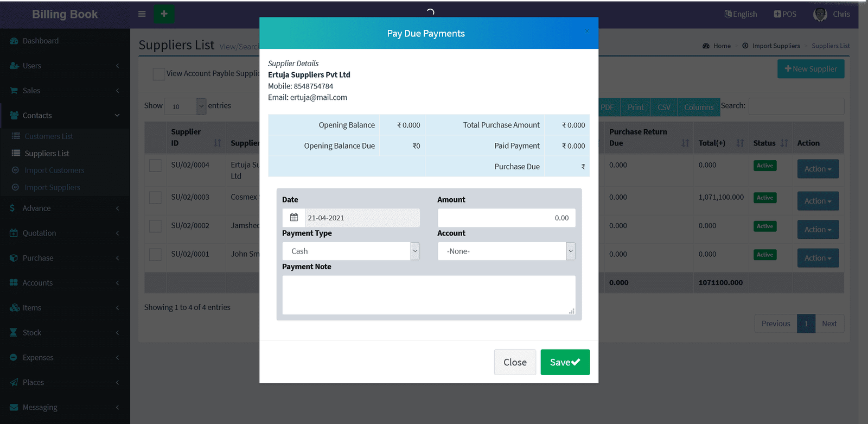Click the Close button in dialog
Viewport: 868px width, 424px height.
point(515,362)
